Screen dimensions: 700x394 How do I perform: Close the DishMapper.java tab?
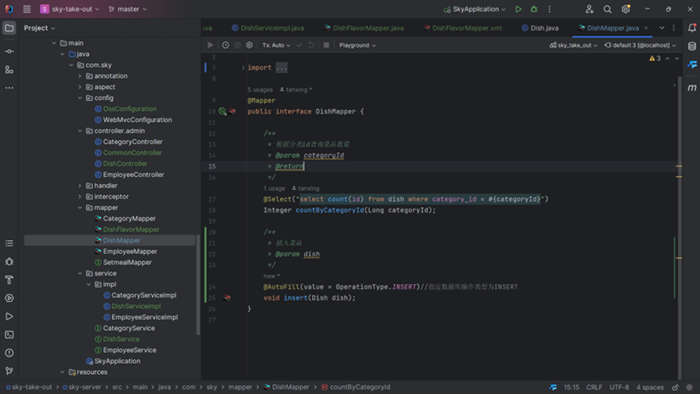[x=646, y=28]
